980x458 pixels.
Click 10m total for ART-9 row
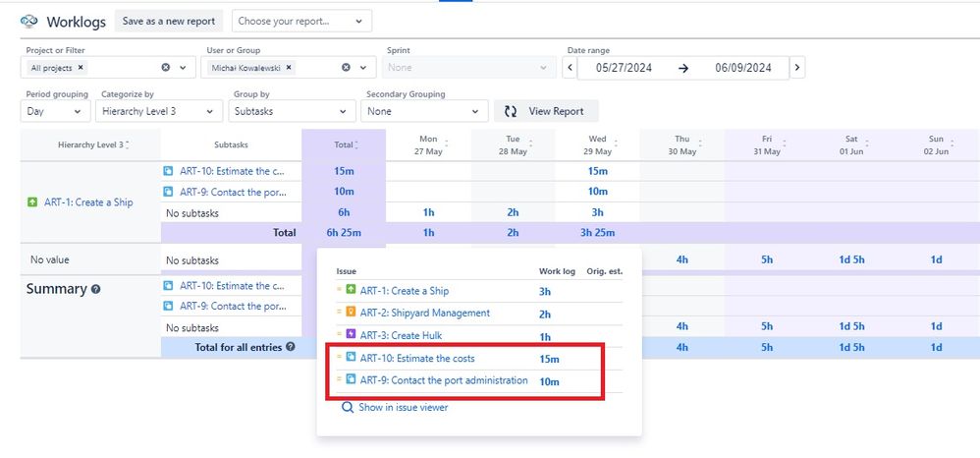(344, 192)
